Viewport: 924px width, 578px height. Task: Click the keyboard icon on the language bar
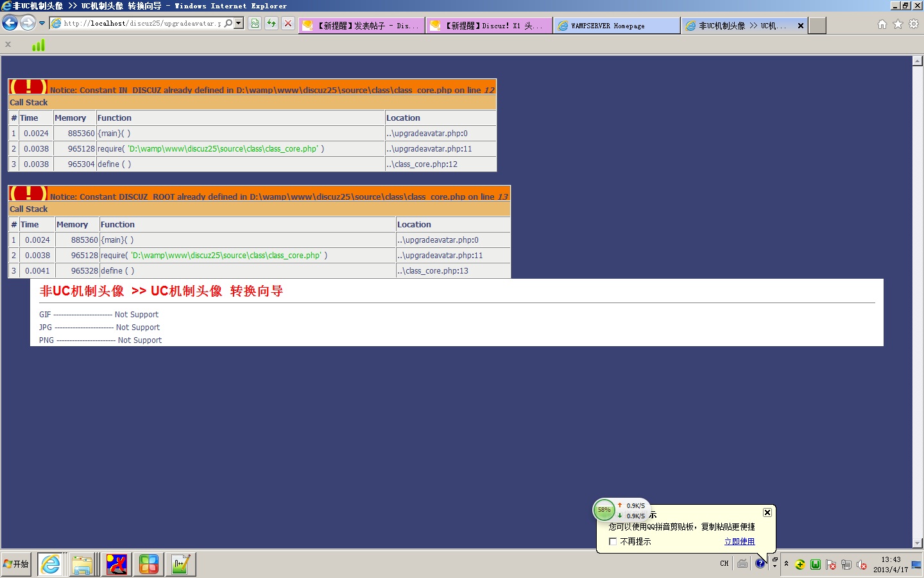click(742, 564)
